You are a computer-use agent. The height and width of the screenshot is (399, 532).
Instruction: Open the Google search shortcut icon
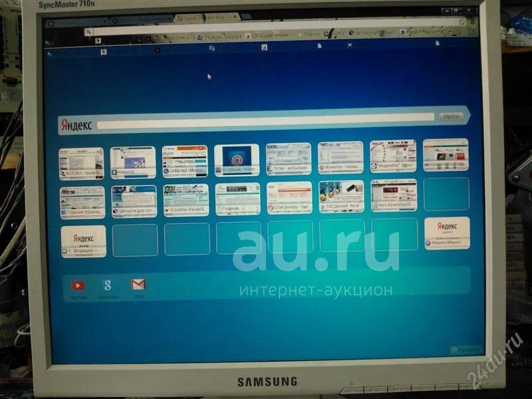(x=108, y=285)
